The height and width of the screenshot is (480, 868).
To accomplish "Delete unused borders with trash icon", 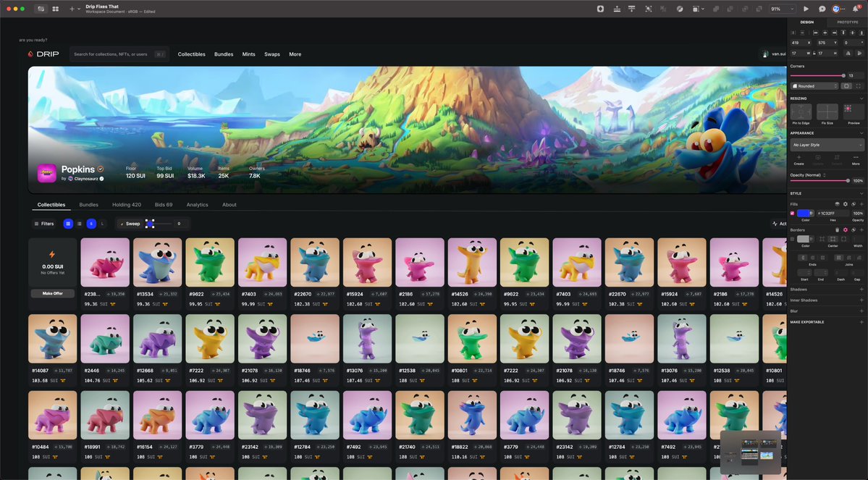I will tap(837, 230).
